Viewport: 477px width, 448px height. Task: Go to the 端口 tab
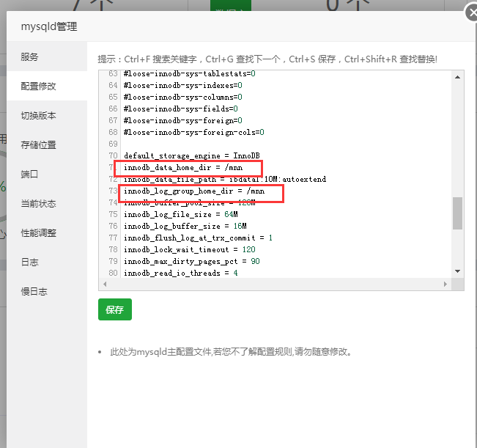[x=47, y=174]
